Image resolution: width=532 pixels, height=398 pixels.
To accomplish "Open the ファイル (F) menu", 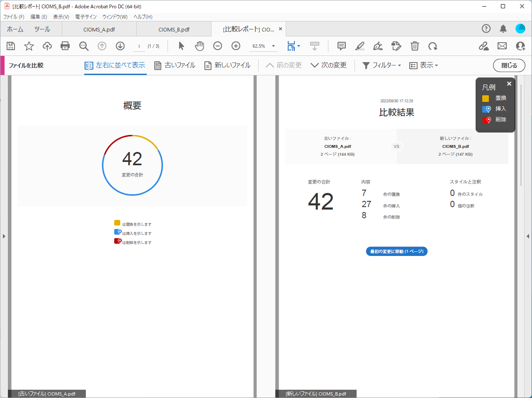I will coord(14,17).
